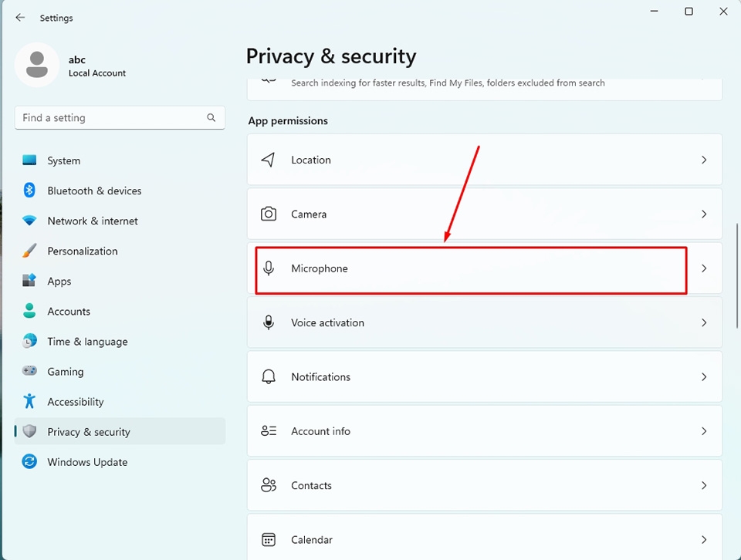Close the Settings window
The height and width of the screenshot is (560, 741).
(x=723, y=12)
